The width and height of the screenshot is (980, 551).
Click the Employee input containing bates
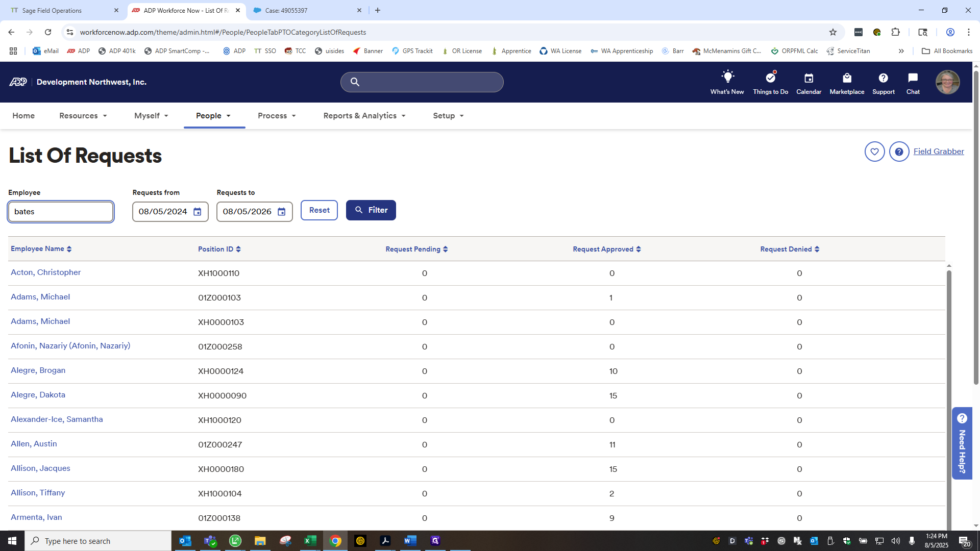(61, 212)
